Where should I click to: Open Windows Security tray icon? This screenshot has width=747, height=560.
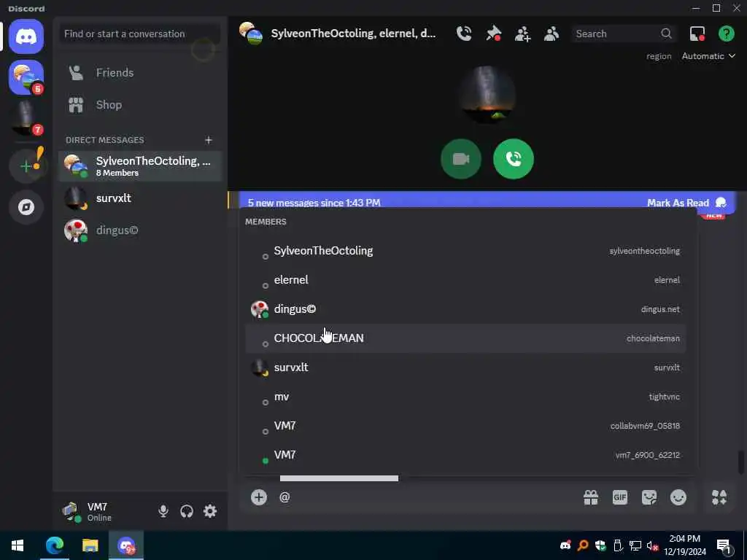(x=600, y=545)
